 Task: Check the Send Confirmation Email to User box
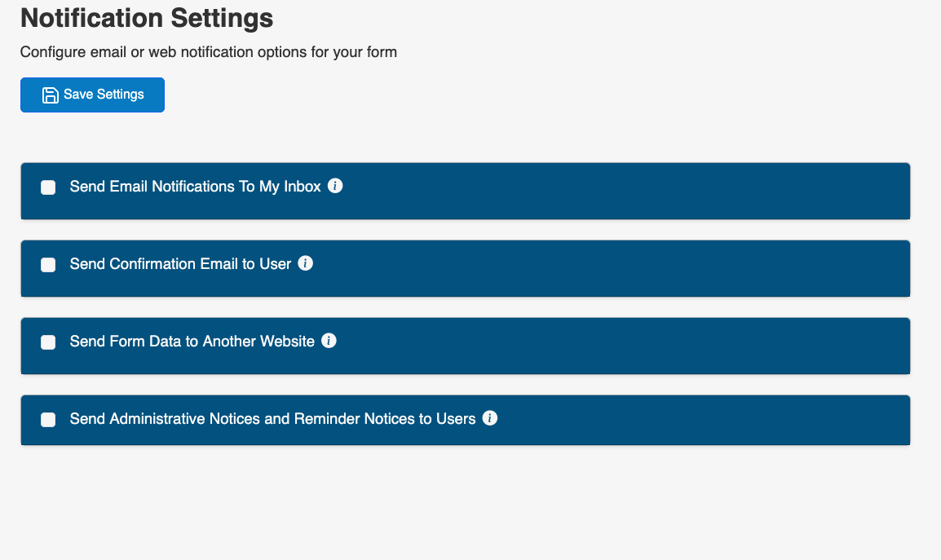pyautogui.click(x=48, y=265)
